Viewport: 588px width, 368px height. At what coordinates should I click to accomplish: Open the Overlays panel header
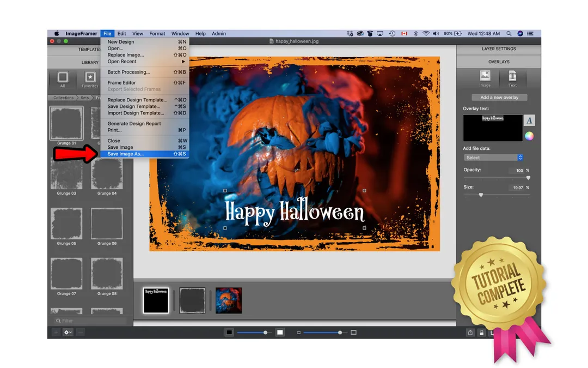498,62
